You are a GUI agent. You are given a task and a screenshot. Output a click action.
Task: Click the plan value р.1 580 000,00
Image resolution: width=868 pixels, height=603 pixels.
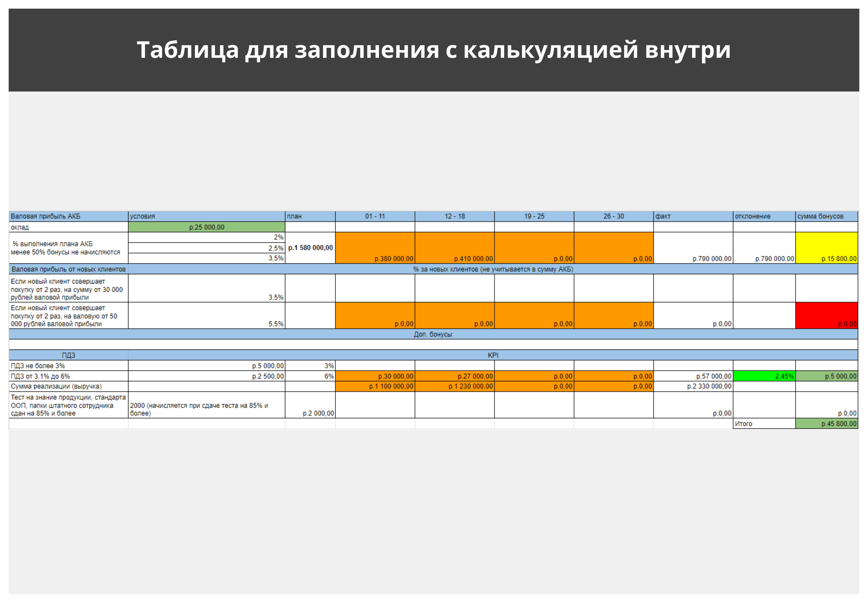click(x=310, y=248)
